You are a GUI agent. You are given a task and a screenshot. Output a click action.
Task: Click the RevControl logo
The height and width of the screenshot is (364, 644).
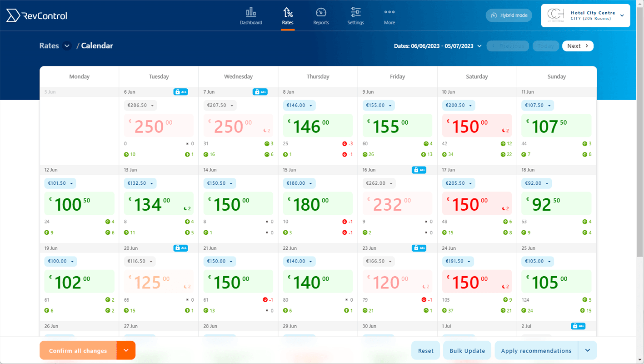pos(36,15)
